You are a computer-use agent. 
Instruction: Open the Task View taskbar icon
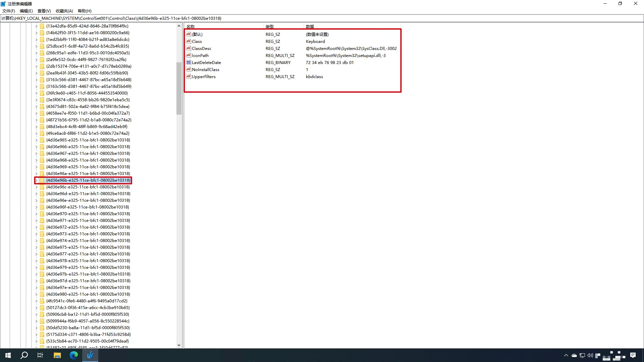click(x=40, y=355)
